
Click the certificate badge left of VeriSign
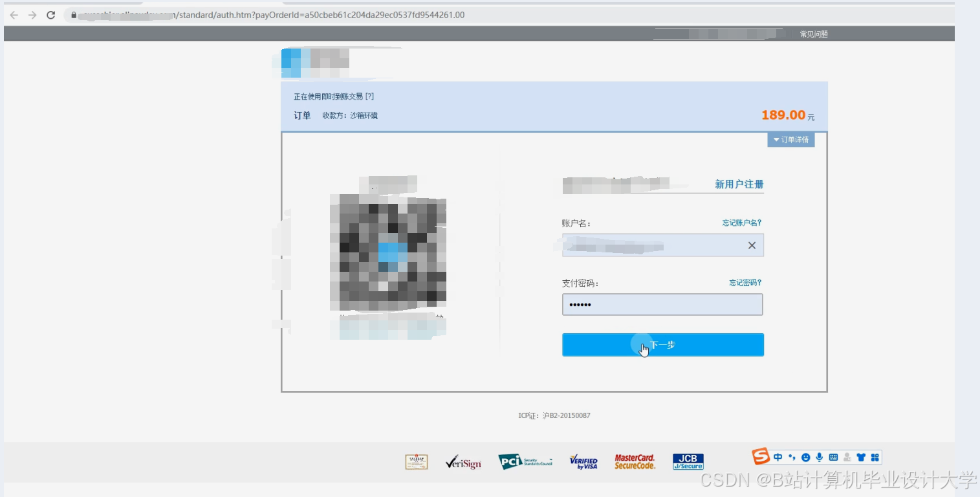417,461
